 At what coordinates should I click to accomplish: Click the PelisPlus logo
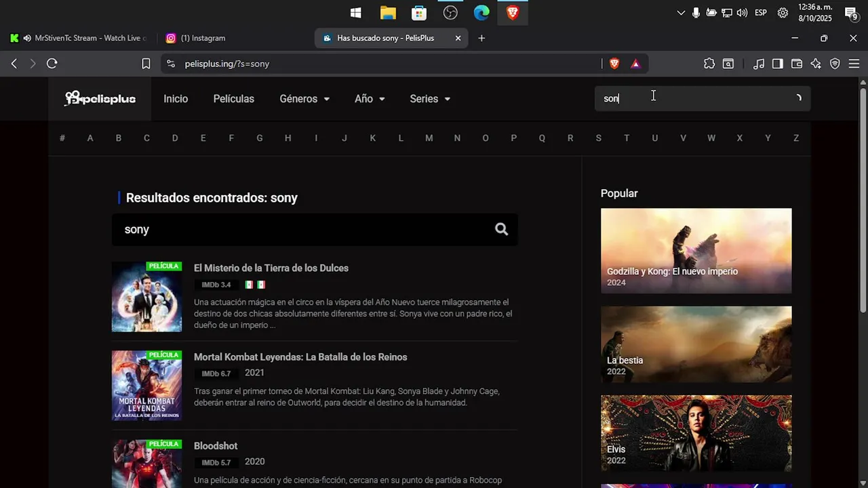(100, 99)
